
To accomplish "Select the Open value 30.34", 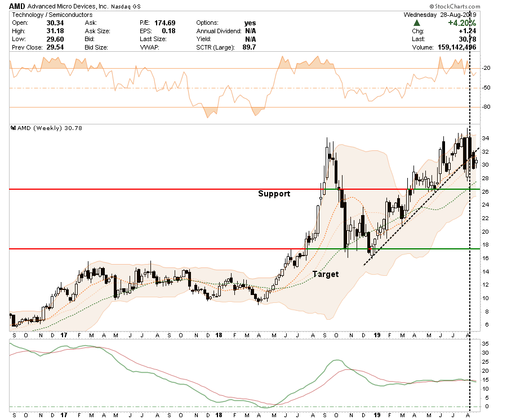I will 55,23.
